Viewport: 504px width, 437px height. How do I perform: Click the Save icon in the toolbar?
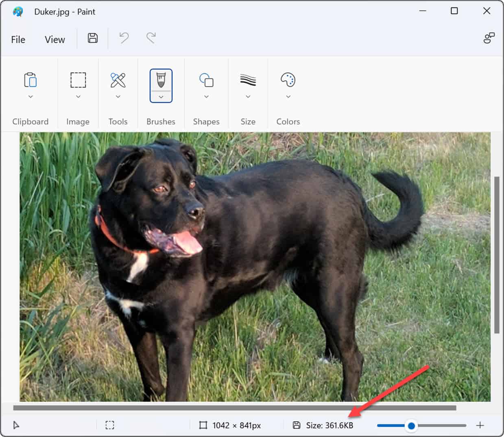pyautogui.click(x=92, y=38)
